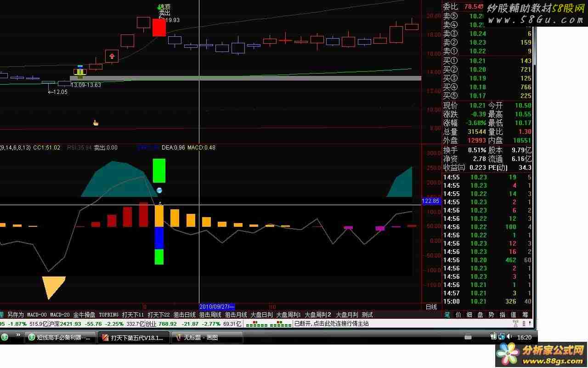Screen dimensions: 588x368
Task: Click the yellow-blue buy marker near 13.09-13.63
Action: coord(80,71)
